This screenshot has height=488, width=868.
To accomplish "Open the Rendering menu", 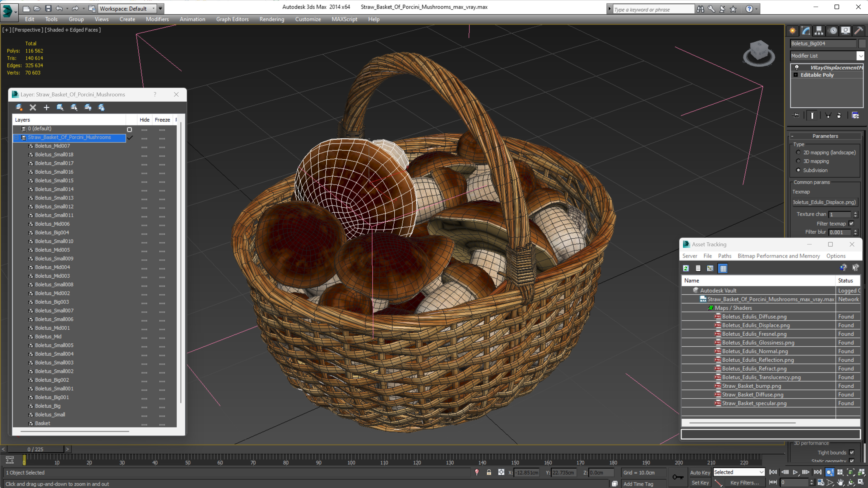I will [272, 19].
